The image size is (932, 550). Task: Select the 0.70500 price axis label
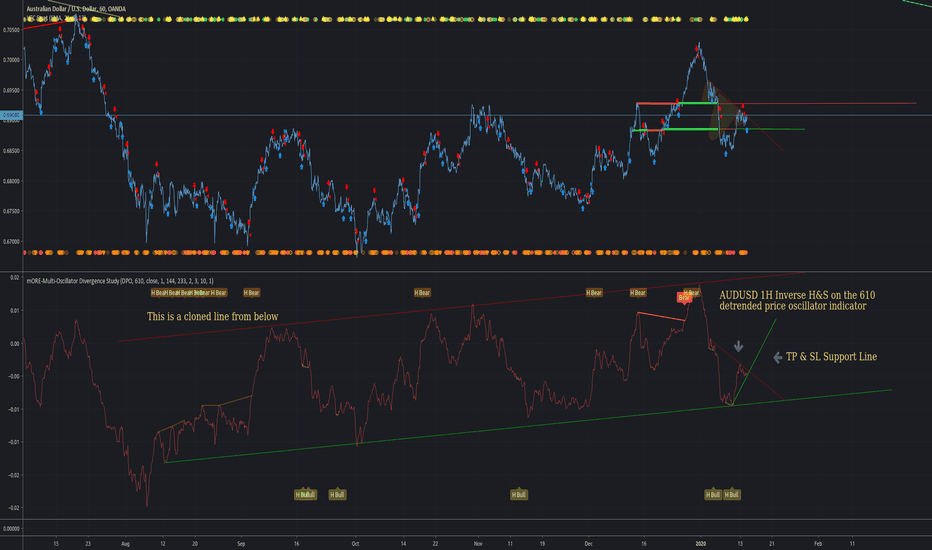click(x=11, y=30)
